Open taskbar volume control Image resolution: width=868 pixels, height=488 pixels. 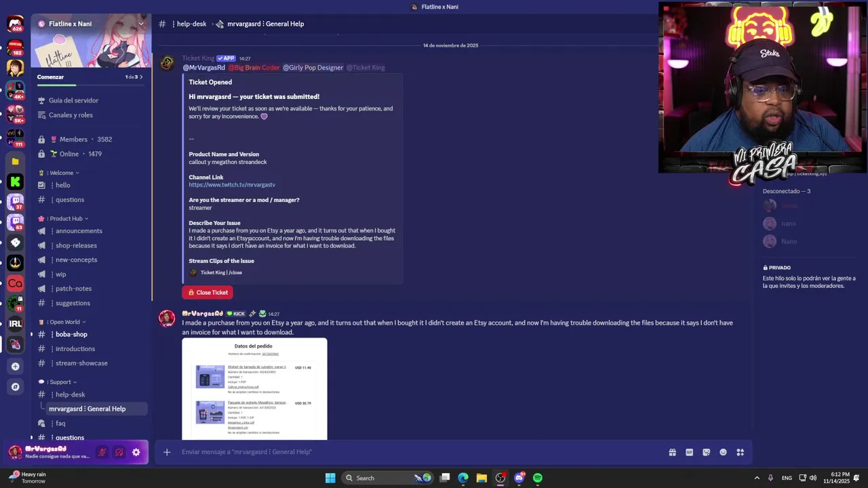[812, 478]
